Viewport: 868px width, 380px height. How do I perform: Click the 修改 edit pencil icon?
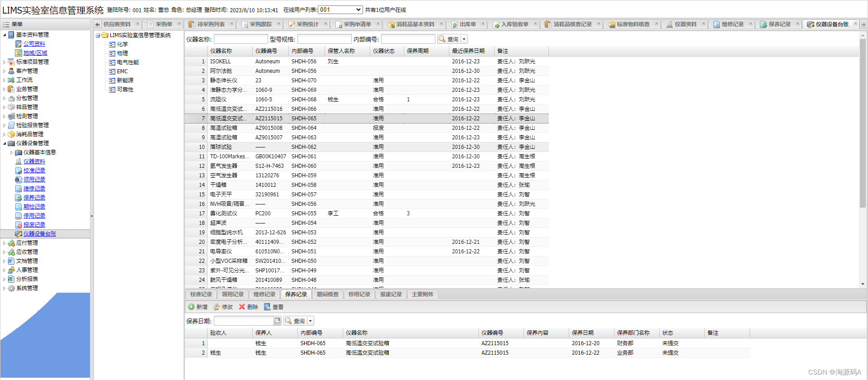tap(217, 307)
